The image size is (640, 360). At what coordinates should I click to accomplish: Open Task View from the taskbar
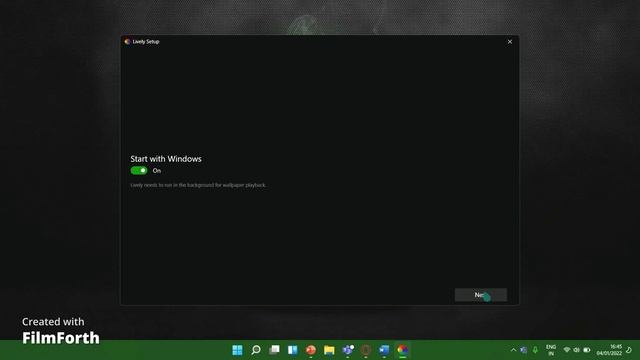click(274, 350)
